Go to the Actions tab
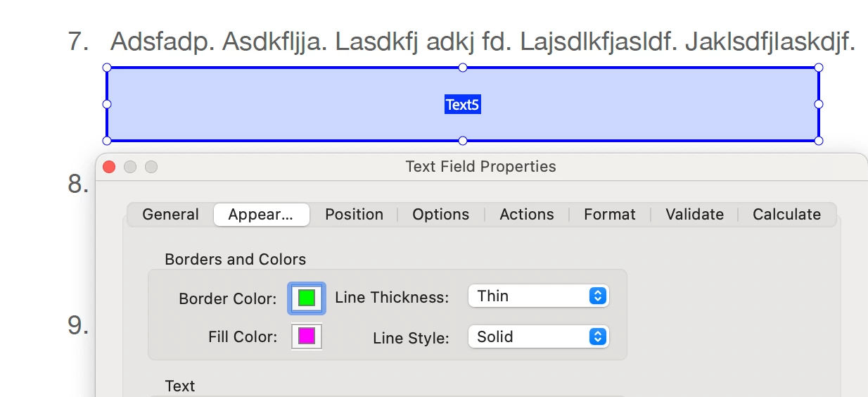868x397 pixels. click(527, 215)
